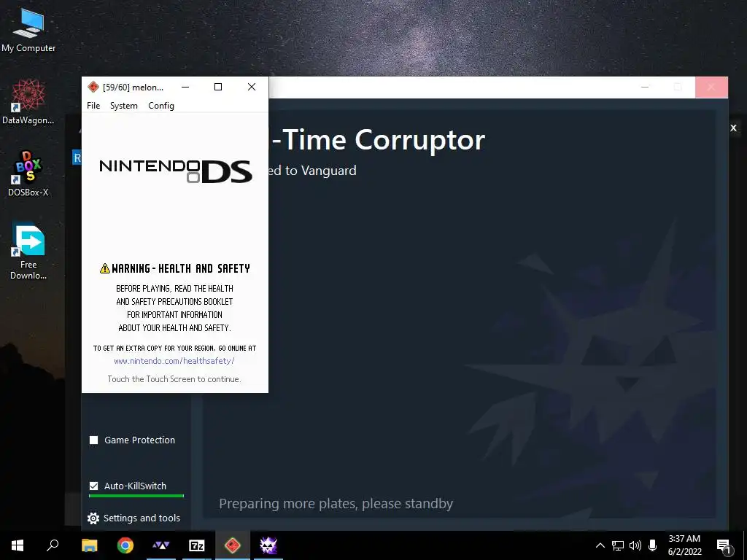This screenshot has height=560, width=747.
Task: Maximize the melonDS window
Action: coord(218,87)
